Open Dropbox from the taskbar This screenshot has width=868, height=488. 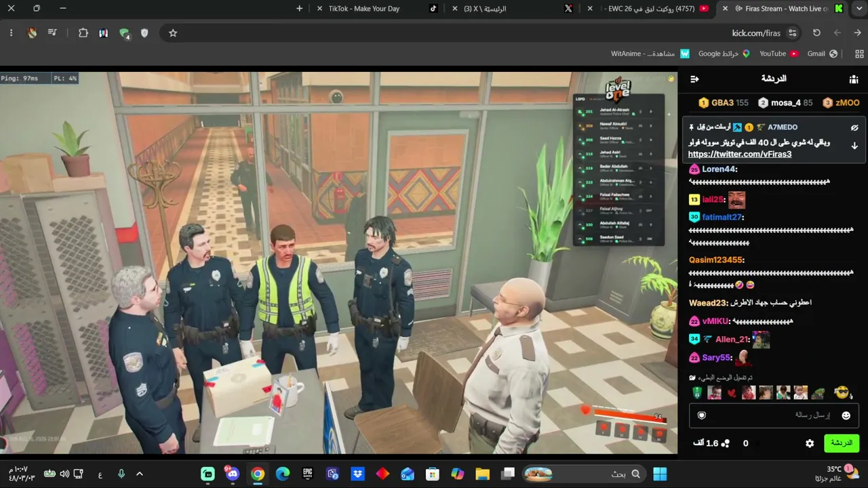pos(357,474)
